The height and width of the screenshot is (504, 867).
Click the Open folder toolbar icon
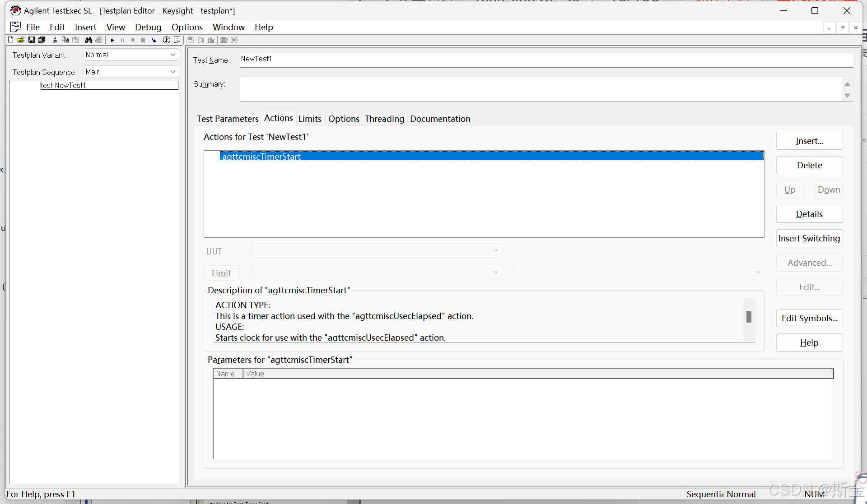pos(21,40)
